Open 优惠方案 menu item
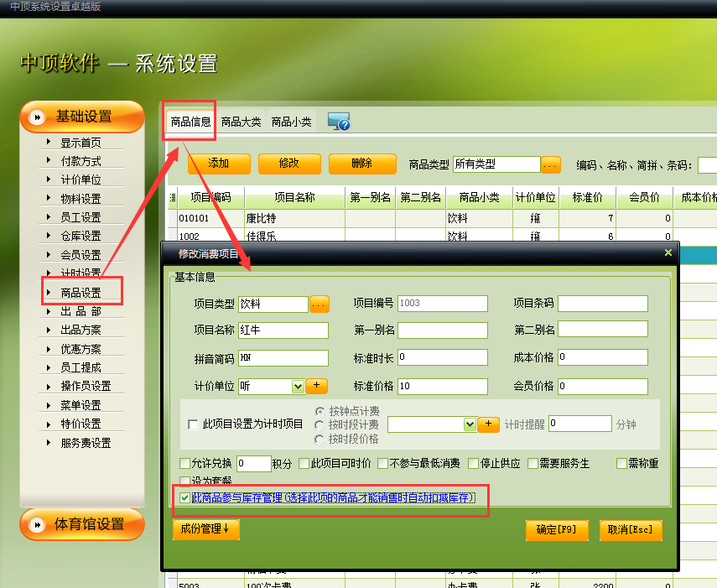The image size is (717, 588). 81,349
